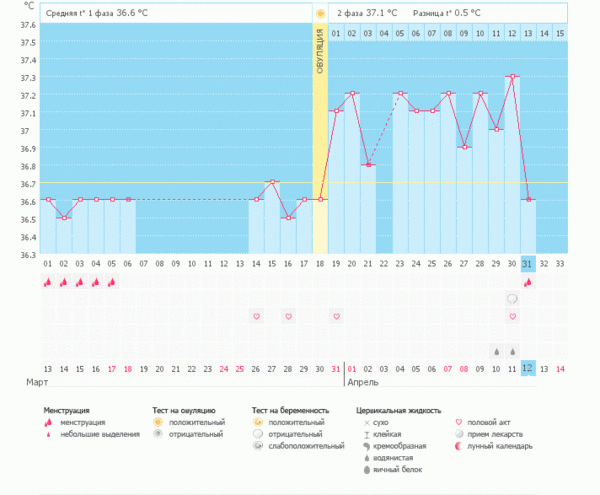Select the negative pregnancy test legend icon

[260, 434]
